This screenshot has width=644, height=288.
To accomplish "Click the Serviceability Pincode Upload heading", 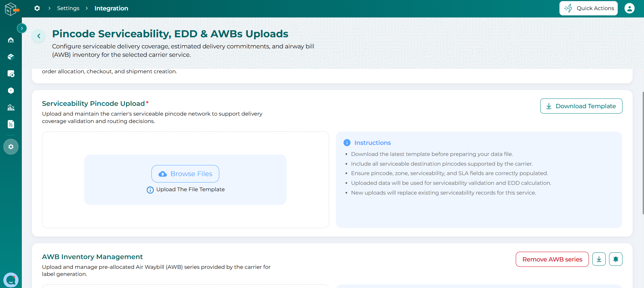I will pyautogui.click(x=93, y=104).
